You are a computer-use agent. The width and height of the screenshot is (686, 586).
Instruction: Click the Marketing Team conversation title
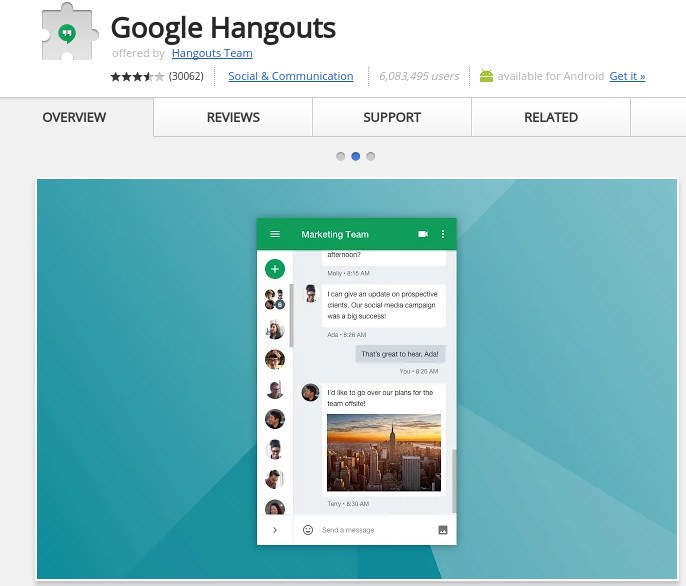coord(335,235)
